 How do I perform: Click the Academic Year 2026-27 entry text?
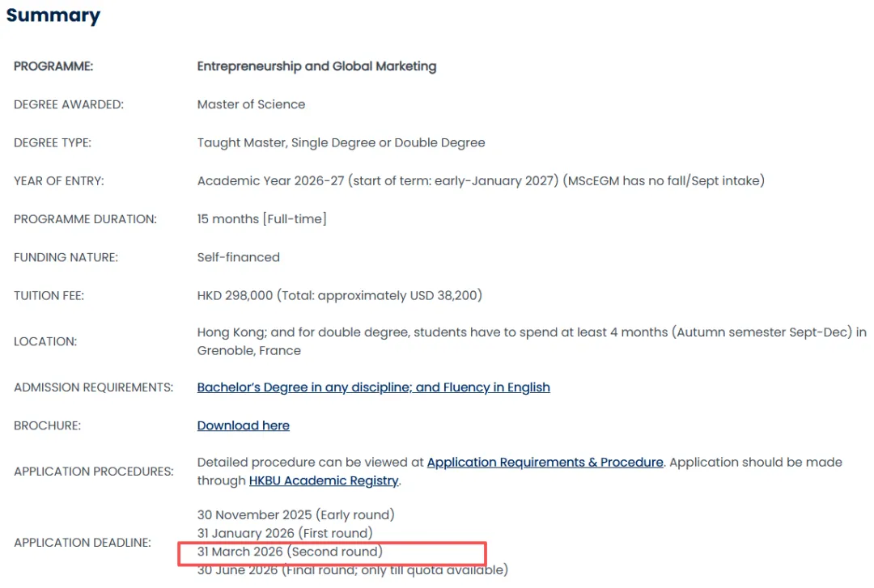pyautogui.click(x=481, y=180)
